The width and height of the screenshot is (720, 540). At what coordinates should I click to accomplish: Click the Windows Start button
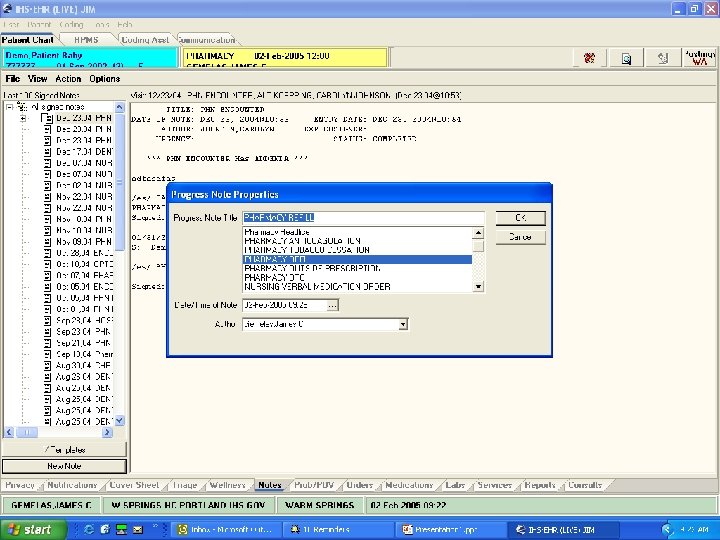(32, 529)
